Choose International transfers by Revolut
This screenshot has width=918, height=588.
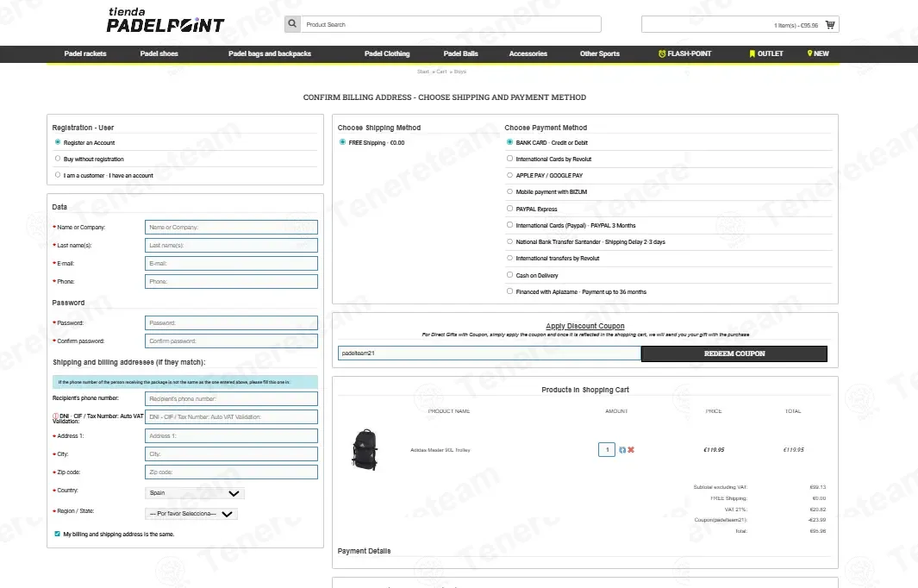tap(509, 258)
